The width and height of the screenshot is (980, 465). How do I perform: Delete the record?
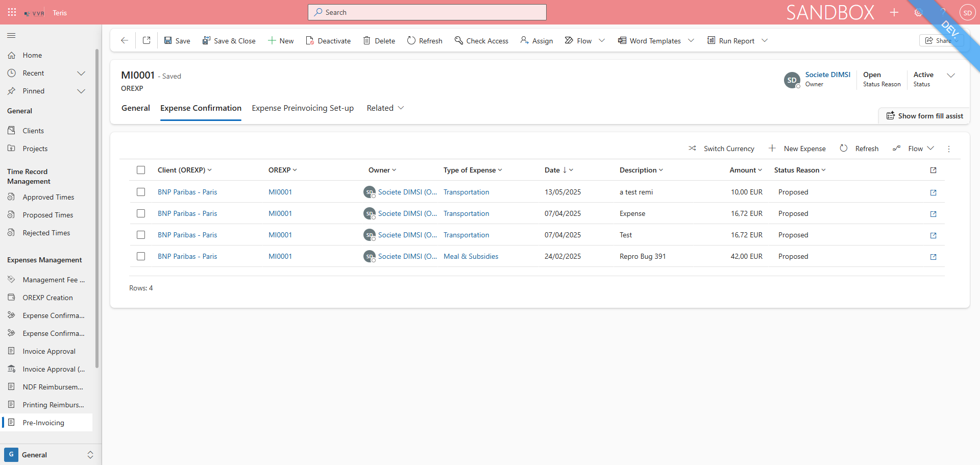[x=379, y=41]
